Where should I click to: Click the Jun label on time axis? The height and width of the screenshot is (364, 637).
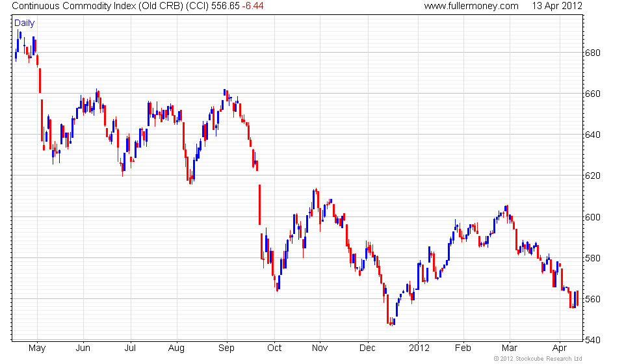click(83, 348)
